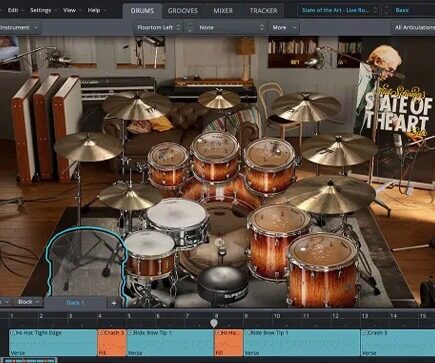
Task: Select the right rack tom
Action: tap(269, 165)
